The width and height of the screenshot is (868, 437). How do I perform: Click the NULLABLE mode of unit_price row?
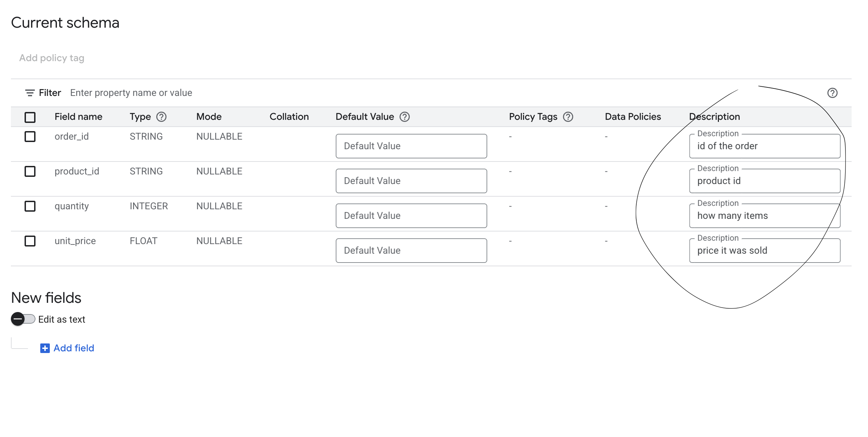219,241
